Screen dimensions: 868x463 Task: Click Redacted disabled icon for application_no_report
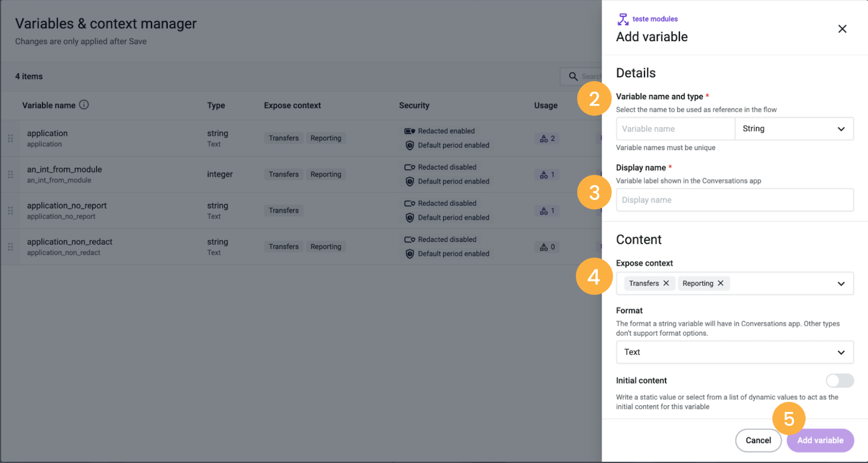409,204
